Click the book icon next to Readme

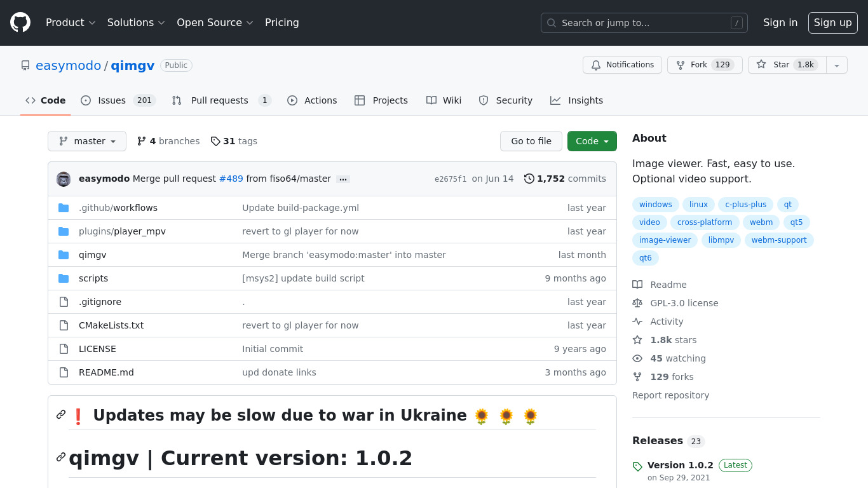click(x=637, y=285)
